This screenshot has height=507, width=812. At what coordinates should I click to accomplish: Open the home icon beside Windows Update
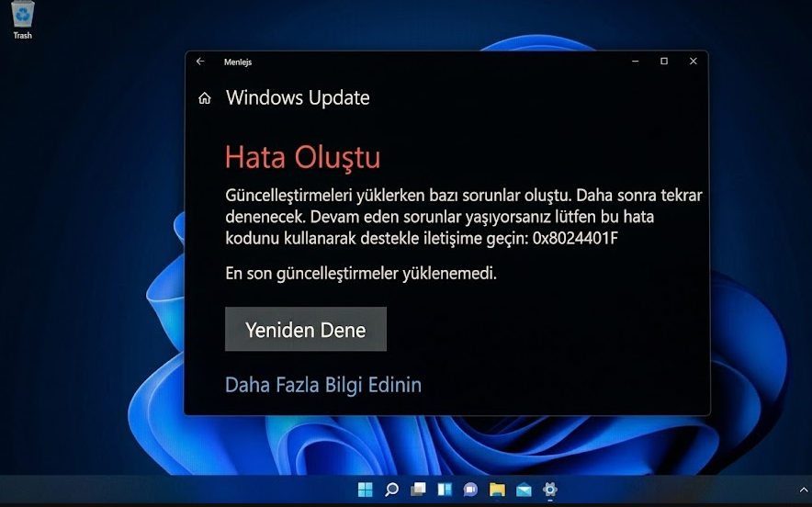205,98
